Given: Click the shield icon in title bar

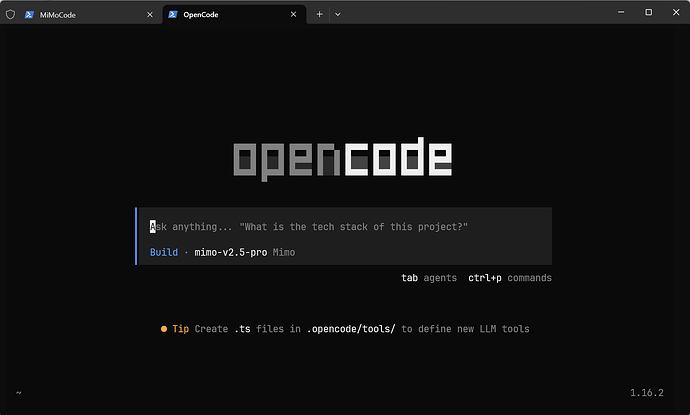Looking at the screenshot, I should (11, 15).
